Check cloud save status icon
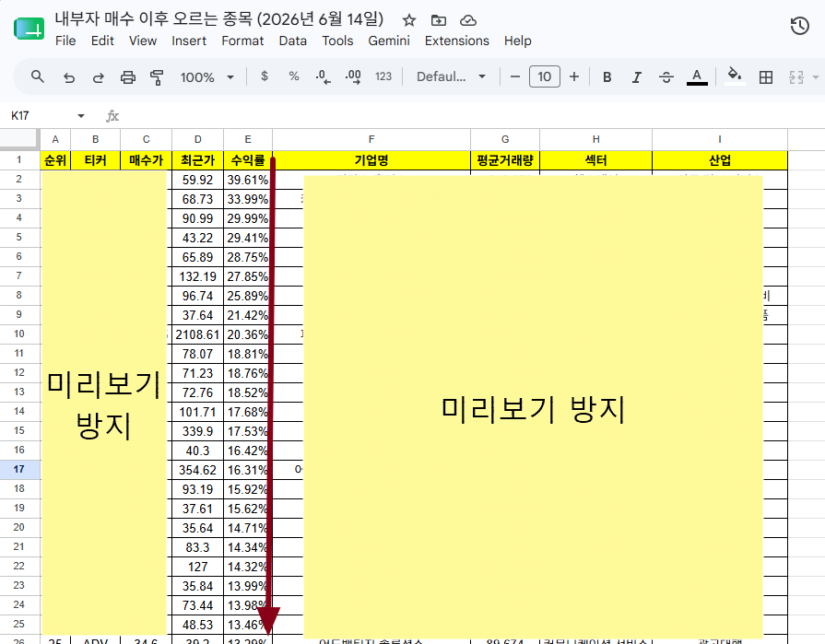Screen dimensions: 825x644 (x=467, y=20)
